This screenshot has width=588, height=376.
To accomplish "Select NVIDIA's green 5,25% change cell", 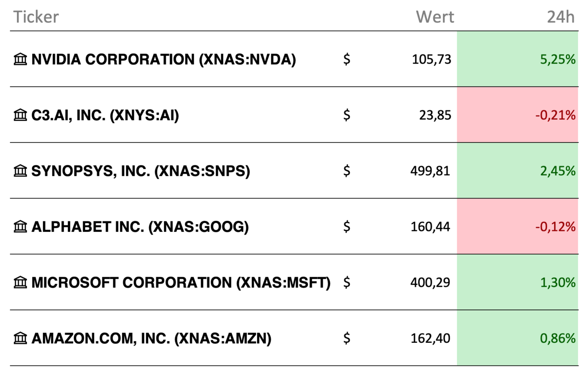I will (517, 60).
